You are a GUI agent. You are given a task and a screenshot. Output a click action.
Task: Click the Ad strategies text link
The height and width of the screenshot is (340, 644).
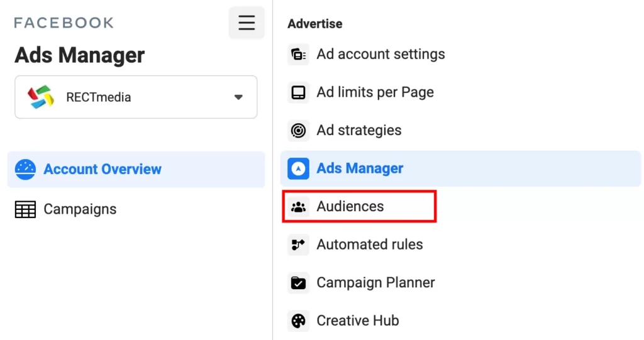coord(359,131)
